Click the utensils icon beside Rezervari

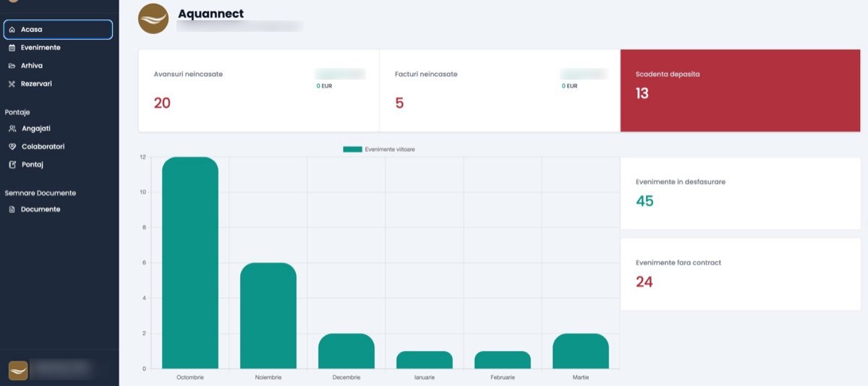coord(12,84)
